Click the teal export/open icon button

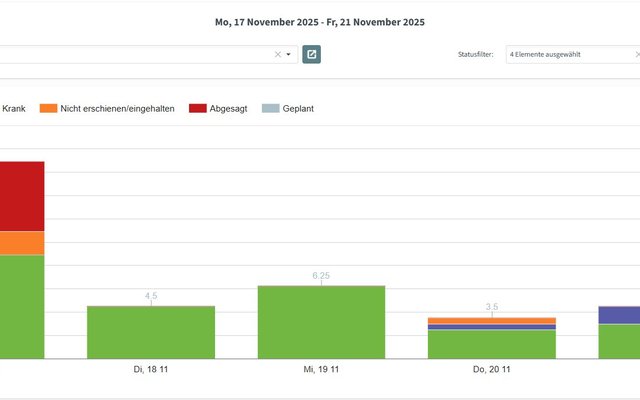(x=311, y=54)
